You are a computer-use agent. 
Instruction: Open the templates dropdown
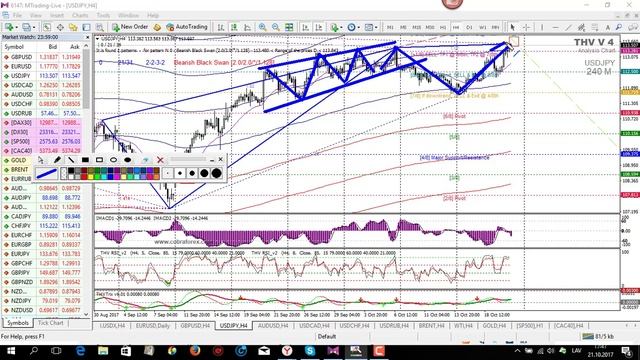[376, 27]
